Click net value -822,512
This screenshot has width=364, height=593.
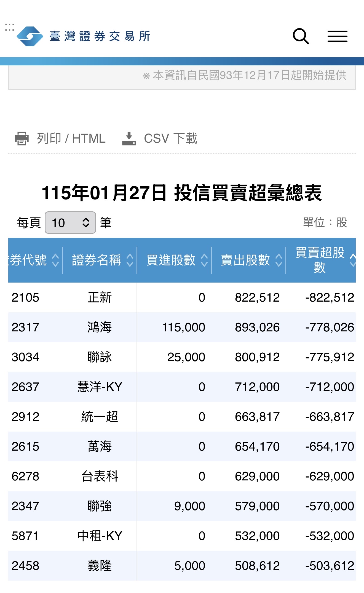(330, 297)
